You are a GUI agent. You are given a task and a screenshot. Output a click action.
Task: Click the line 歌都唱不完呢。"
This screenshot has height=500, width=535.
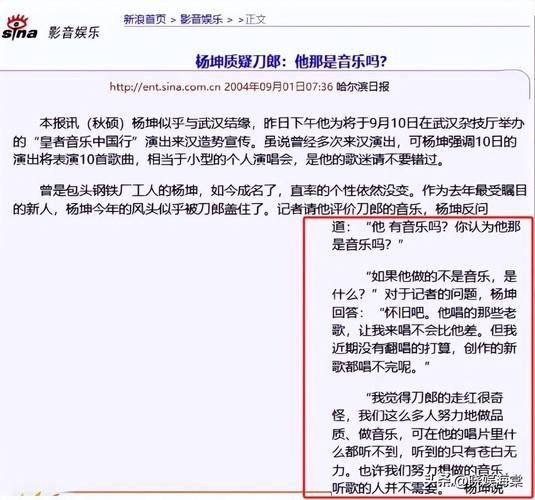[x=380, y=367]
